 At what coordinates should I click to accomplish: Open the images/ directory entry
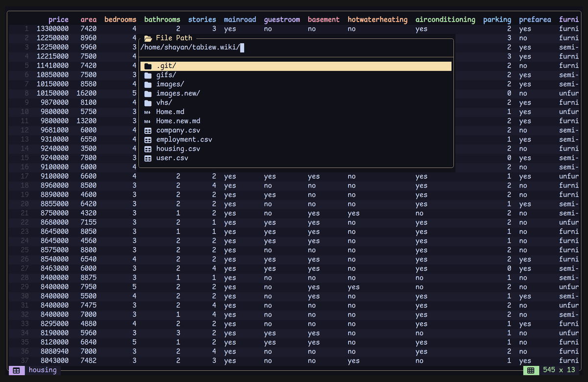[x=296, y=84]
